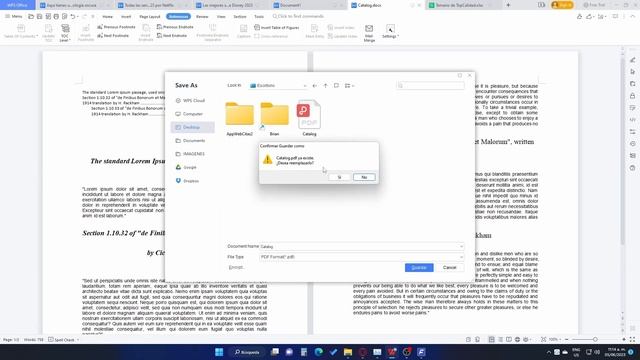Screen dimensions: 640x360
Task: Select Desktop location in Save As sidebar
Action: pos(193,127)
